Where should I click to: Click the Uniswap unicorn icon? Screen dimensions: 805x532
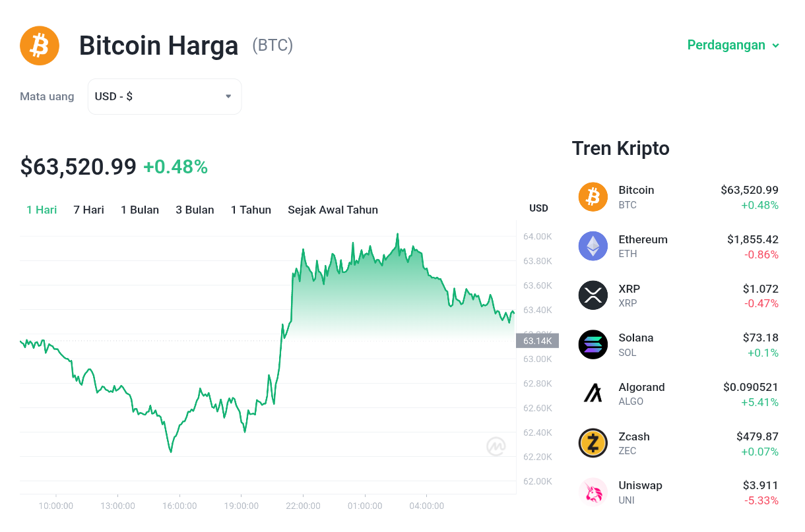593,492
